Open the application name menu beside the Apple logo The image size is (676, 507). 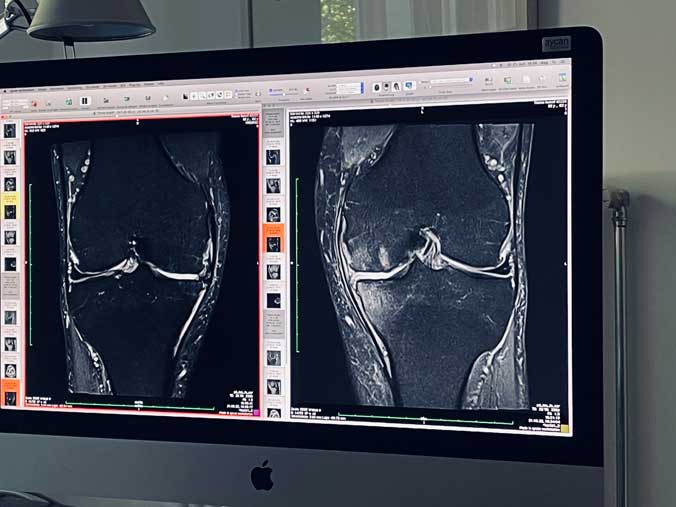click(x=22, y=91)
